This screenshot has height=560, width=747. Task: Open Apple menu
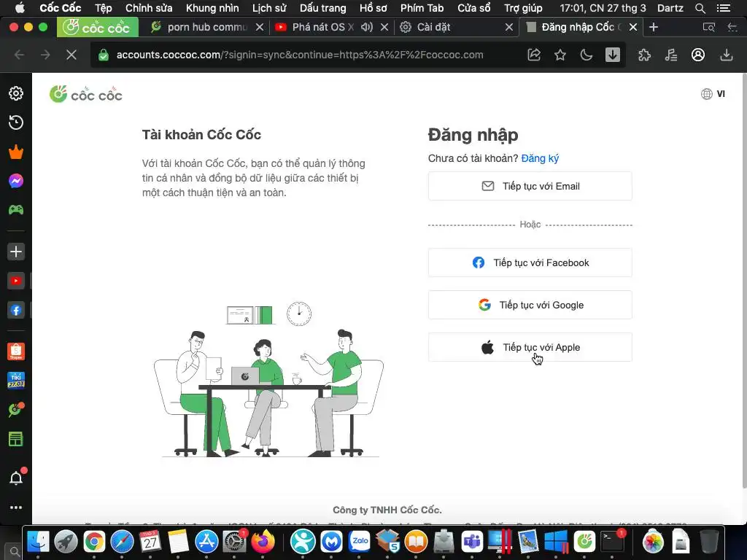coord(20,8)
